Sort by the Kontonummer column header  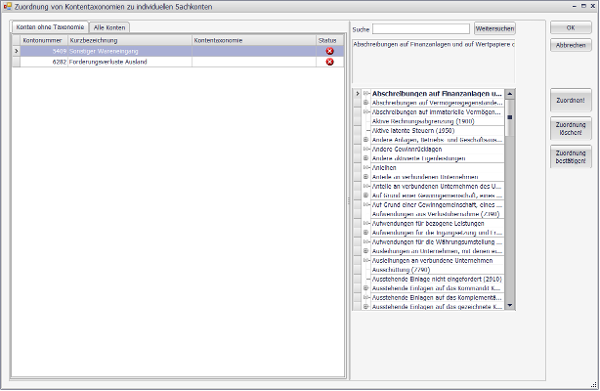(44, 40)
